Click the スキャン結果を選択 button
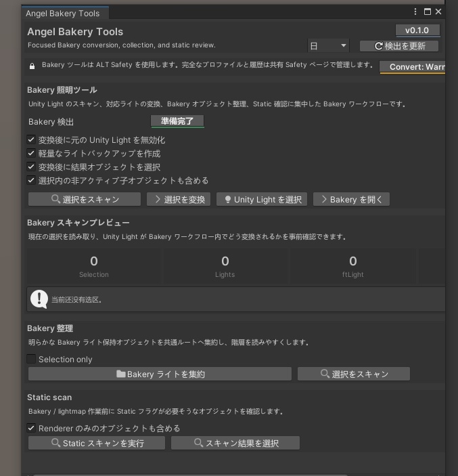This screenshot has width=458, height=476. pyautogui.click(x=235, y=443)
